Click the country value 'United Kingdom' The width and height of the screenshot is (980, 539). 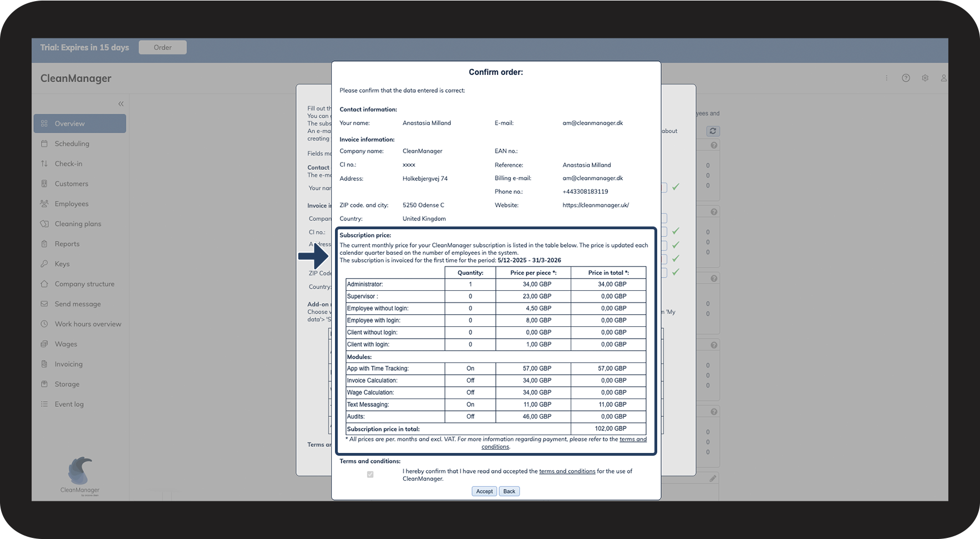pos(424,219)
